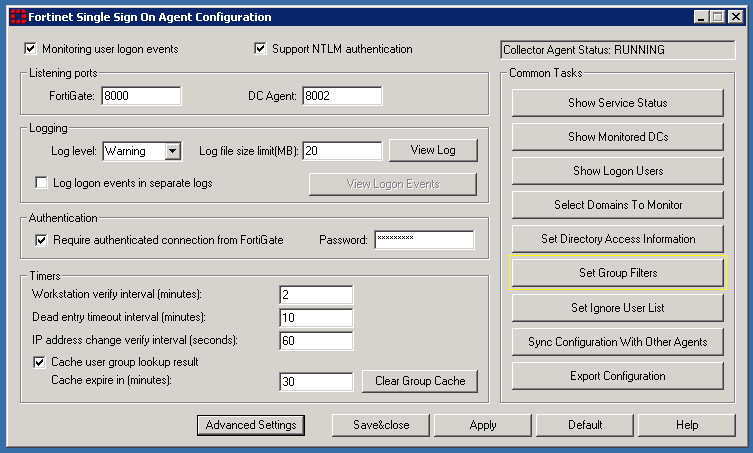Disable Support NTLM authentication checkbox
The width and height of the screenshot is (753, 453).
click(261, 49)
